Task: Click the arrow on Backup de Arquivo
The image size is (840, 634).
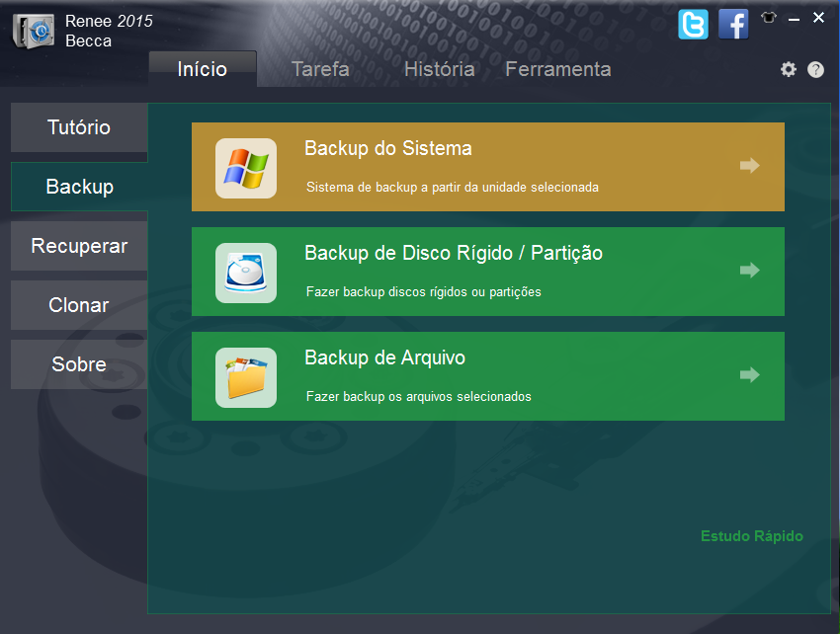Action: coord(749,374)
